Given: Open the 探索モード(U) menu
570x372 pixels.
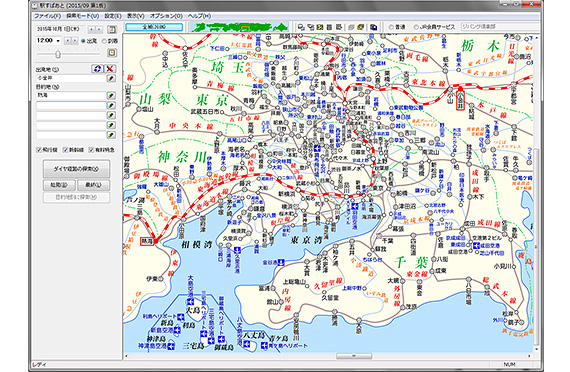Looking at the screenshot, I should click(83, 16).
